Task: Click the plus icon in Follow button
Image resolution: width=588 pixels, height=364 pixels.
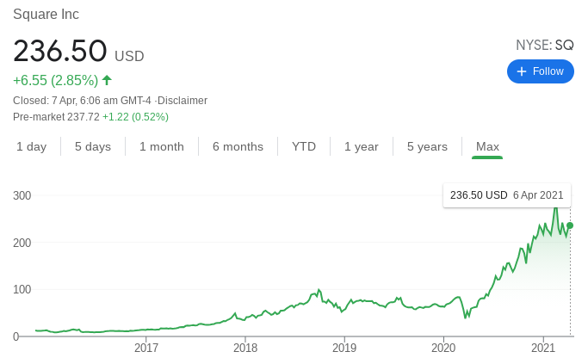Action: [522, 71]
